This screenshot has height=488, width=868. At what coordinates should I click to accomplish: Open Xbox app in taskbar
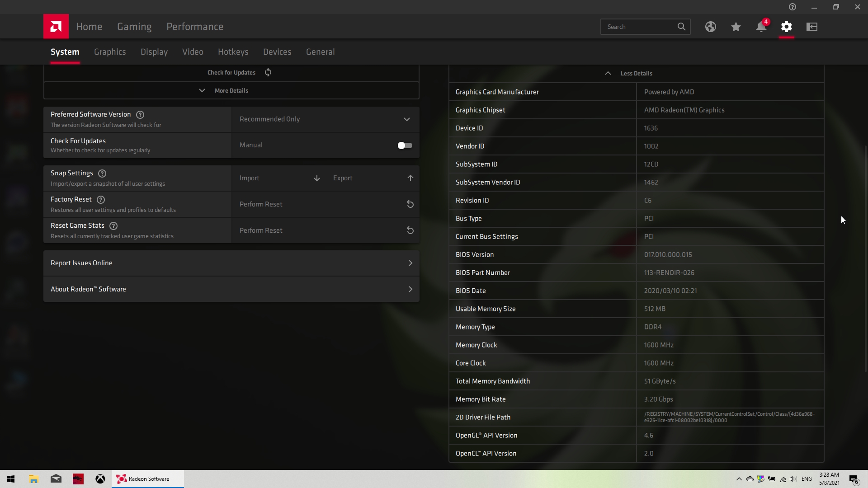click(100, 479)
